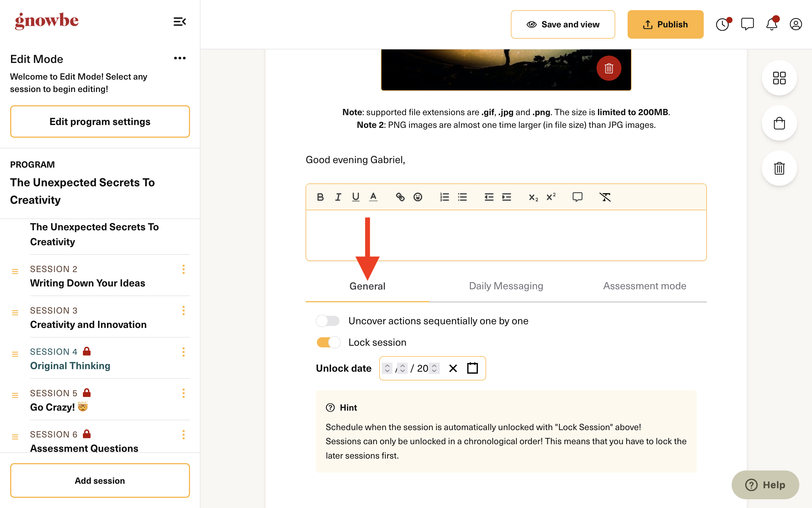Image resolution: width=812 pixels, height=508 pixels.
Task: Clear text formatting
Action: tap(605, 197)
